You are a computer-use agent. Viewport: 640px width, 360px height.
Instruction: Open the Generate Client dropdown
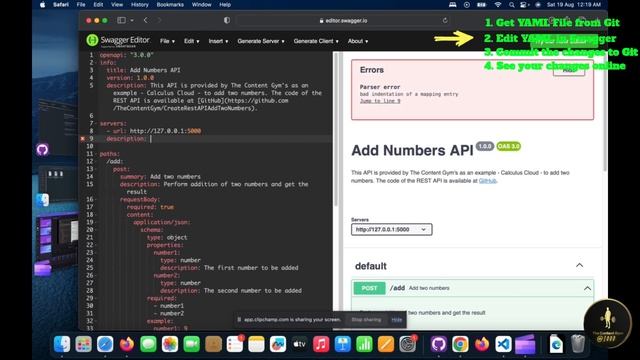pos(316,41)
